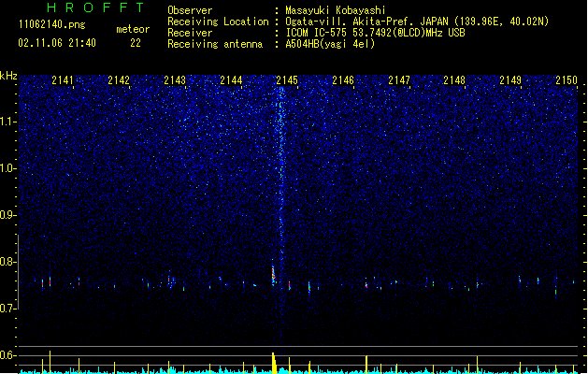Click the Receiver label
The height and width of the screenshot is (374, 588).
(190, 33)
